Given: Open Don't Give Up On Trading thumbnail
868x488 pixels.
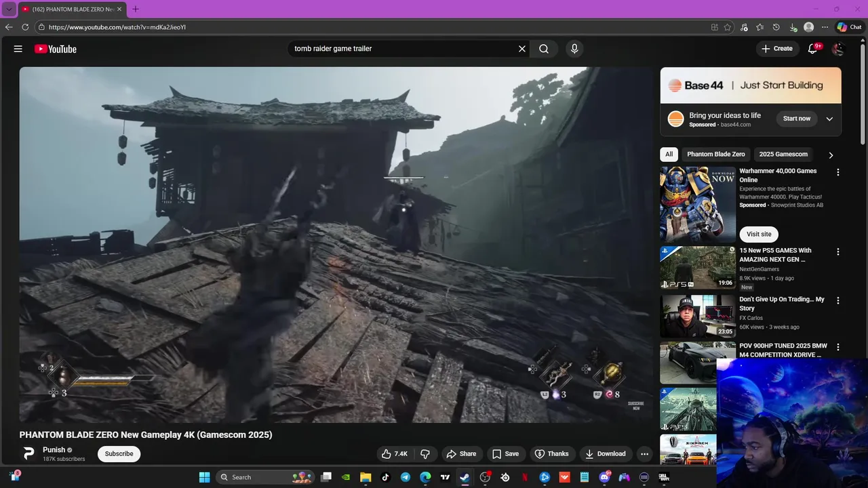Looking at the screenshot, I should pos(698,317).
